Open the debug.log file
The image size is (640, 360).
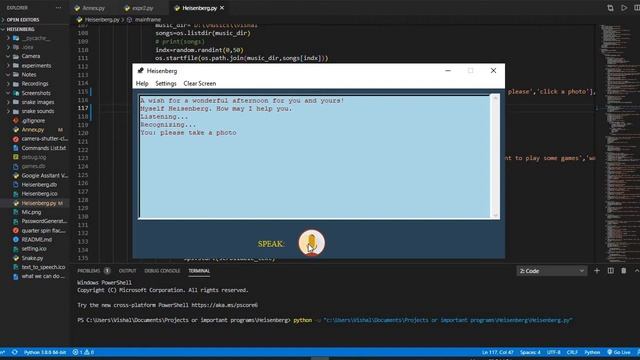[33, 157]
